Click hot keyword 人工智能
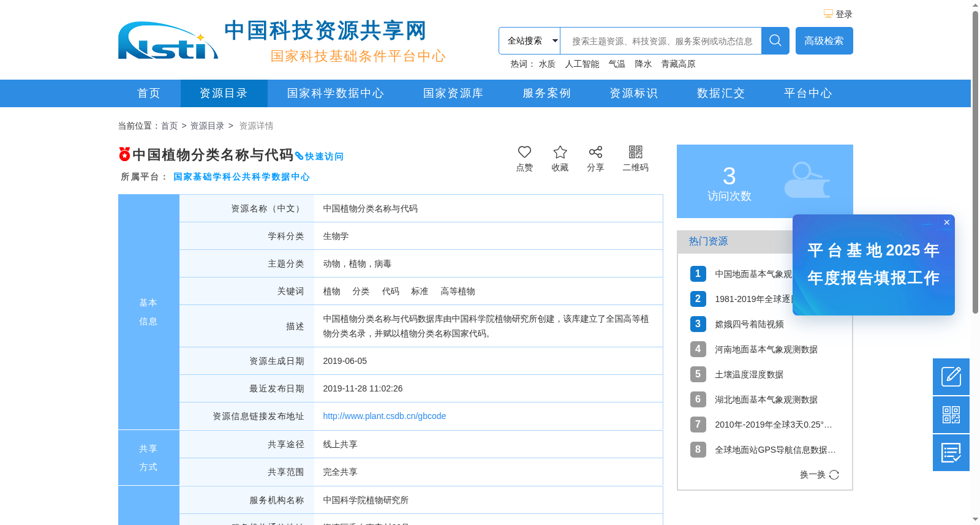980x525 pixels. coord(582,64)
